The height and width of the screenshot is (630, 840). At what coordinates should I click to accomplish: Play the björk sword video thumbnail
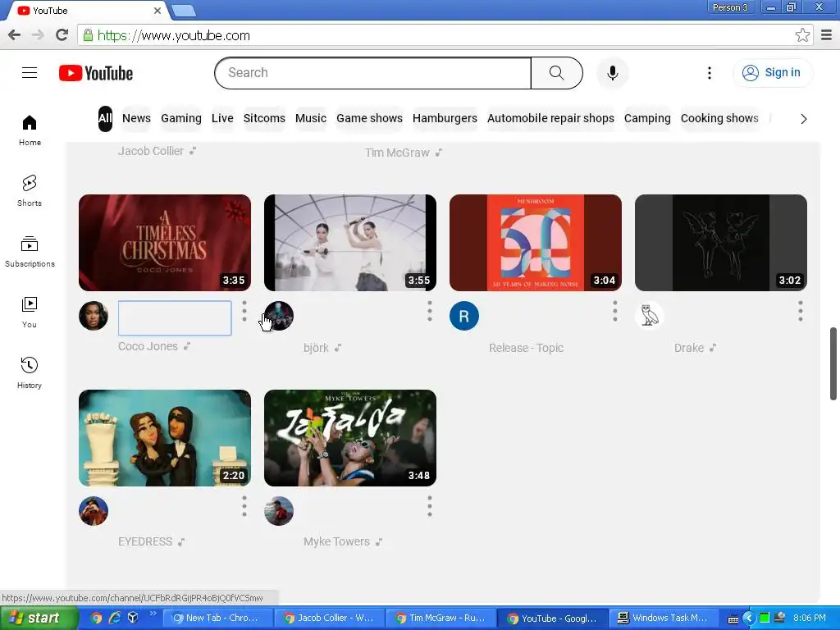pos(350,243)
